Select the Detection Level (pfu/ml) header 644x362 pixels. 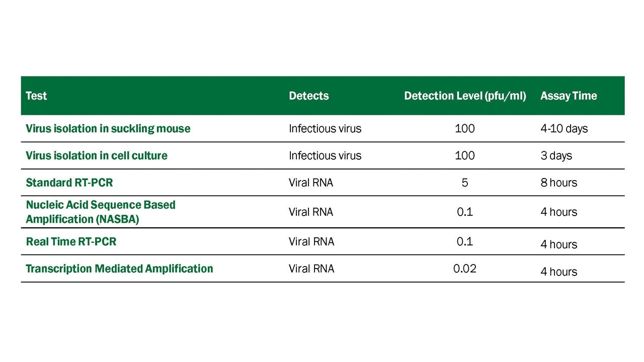pos(465,96)
